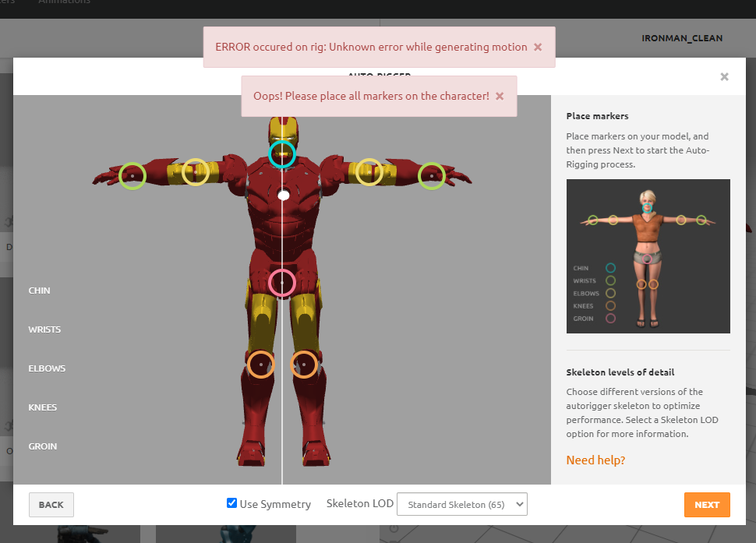Dismiss the rig error notification
The image size is (756, 543).
pyautogui.click(x=538, y=47)
